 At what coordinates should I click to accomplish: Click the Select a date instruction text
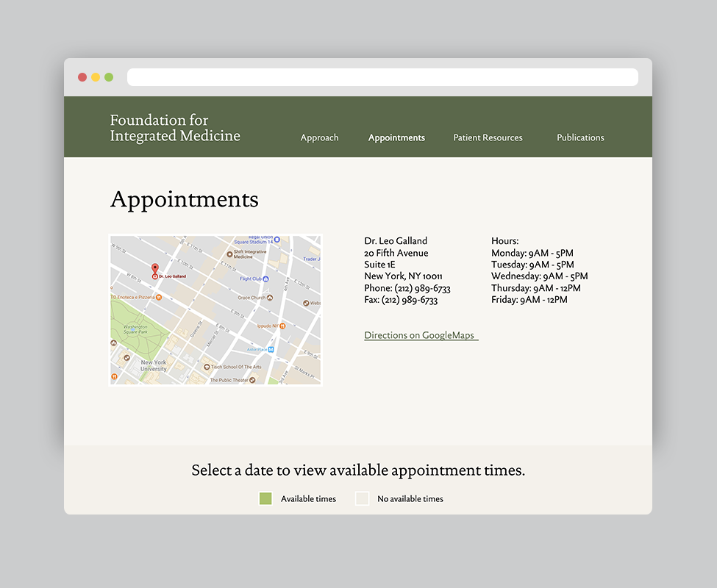pos(358,470)
